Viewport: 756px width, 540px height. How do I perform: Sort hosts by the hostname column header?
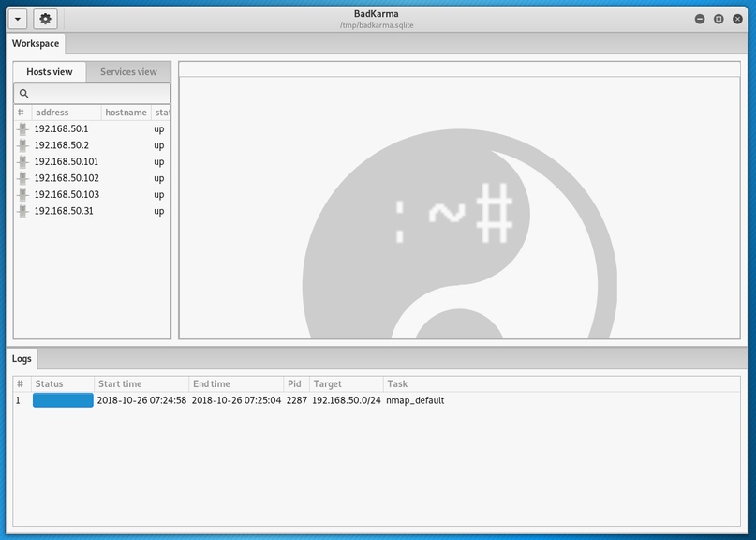126,112
